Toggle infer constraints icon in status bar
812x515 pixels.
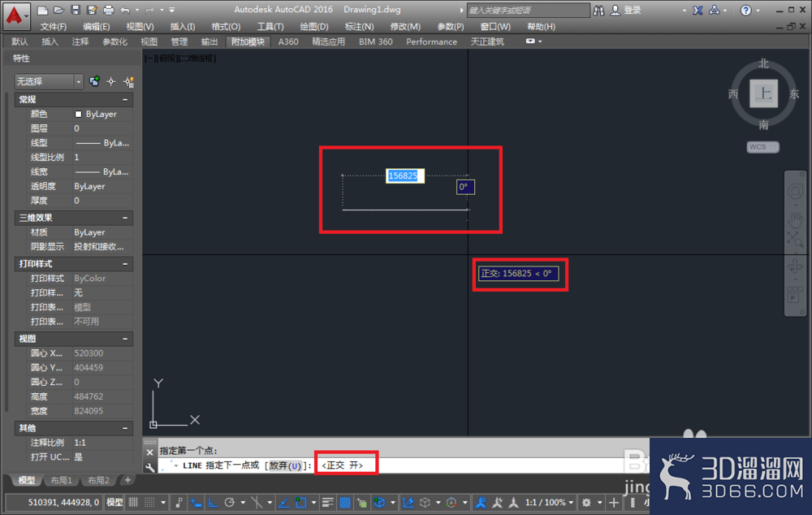(x=179, y=502)
